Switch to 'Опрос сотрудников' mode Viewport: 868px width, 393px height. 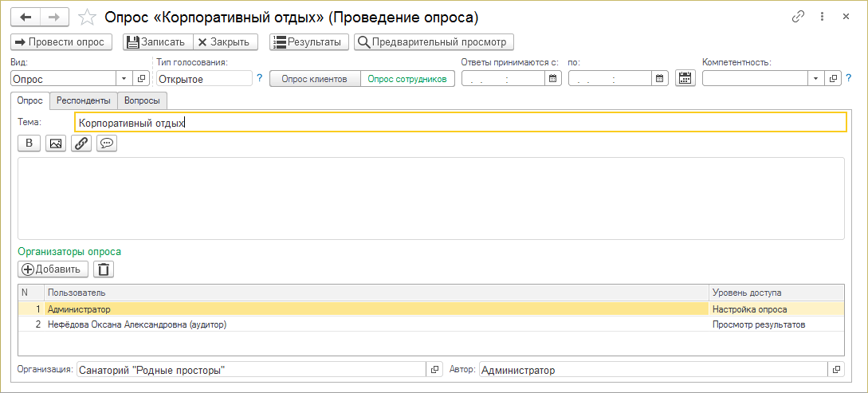(407, 78)
